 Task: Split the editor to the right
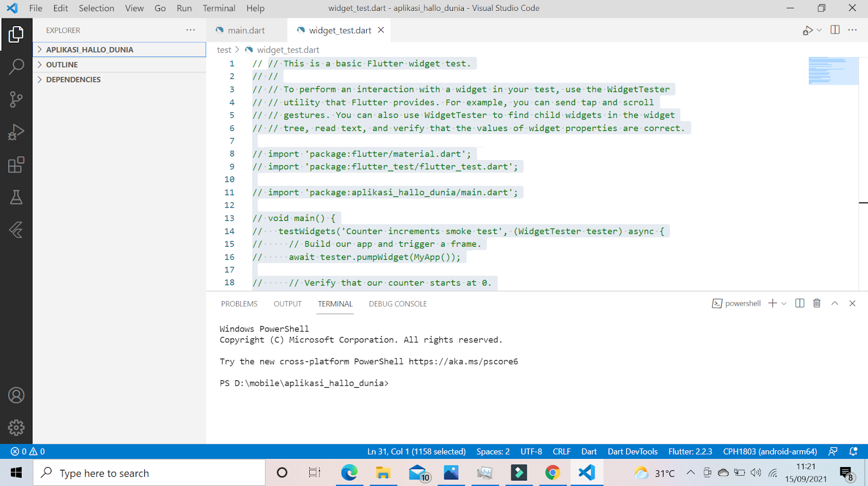click(835, 30)
